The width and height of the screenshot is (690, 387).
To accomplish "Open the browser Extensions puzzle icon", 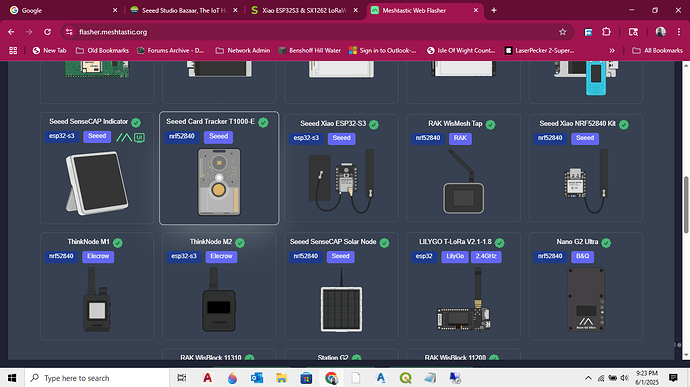I will pos(606,32).
